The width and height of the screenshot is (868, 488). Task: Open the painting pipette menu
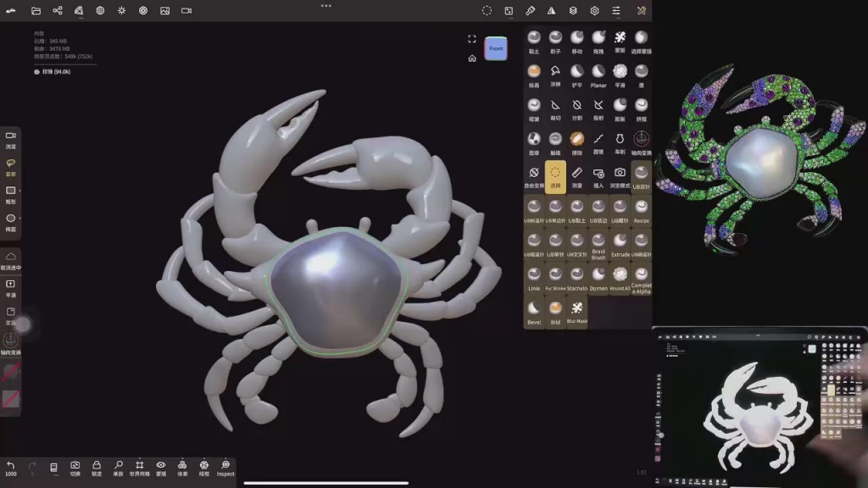pos(530,10)
